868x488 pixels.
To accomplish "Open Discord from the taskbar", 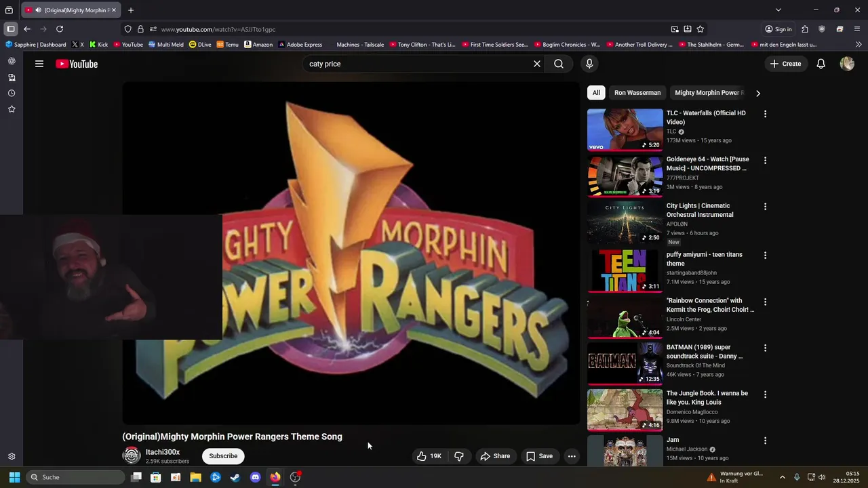I will click(255, 477).
